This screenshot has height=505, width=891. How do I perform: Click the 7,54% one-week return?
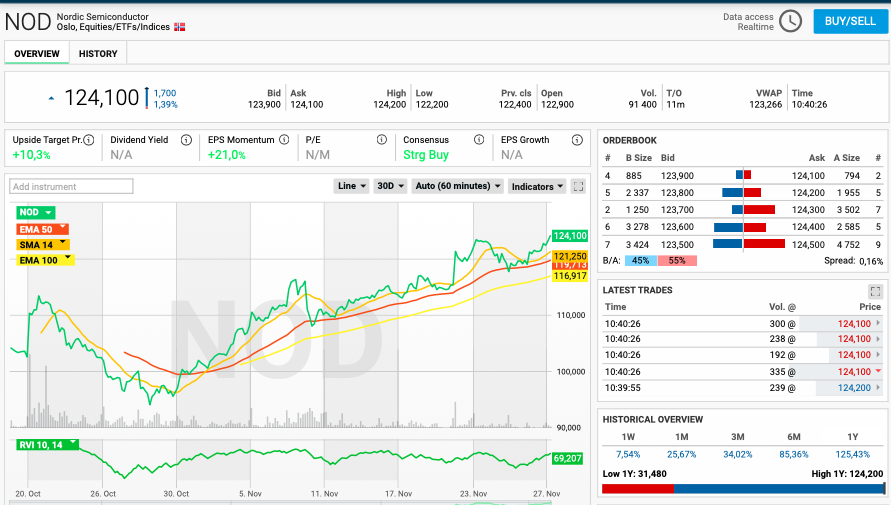[x=628, y=454]
